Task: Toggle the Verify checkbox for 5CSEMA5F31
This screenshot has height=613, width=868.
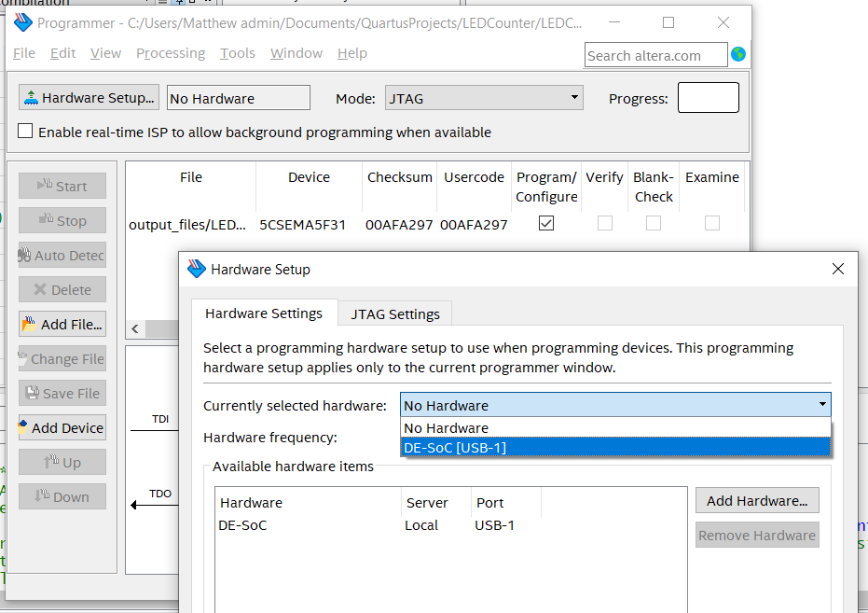Action: tap(604, 223)
